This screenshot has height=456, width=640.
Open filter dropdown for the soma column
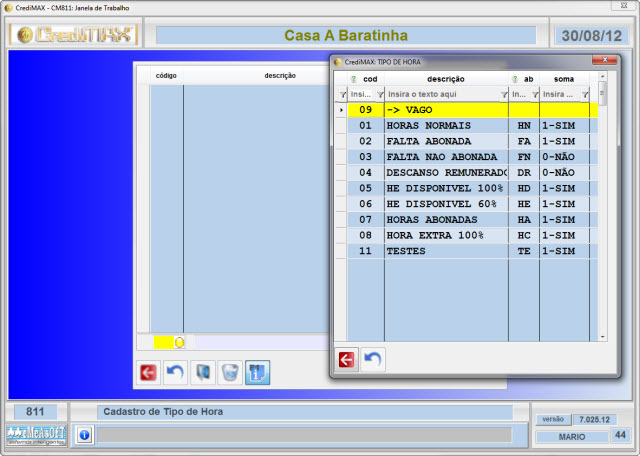click(x=585, y=94)
